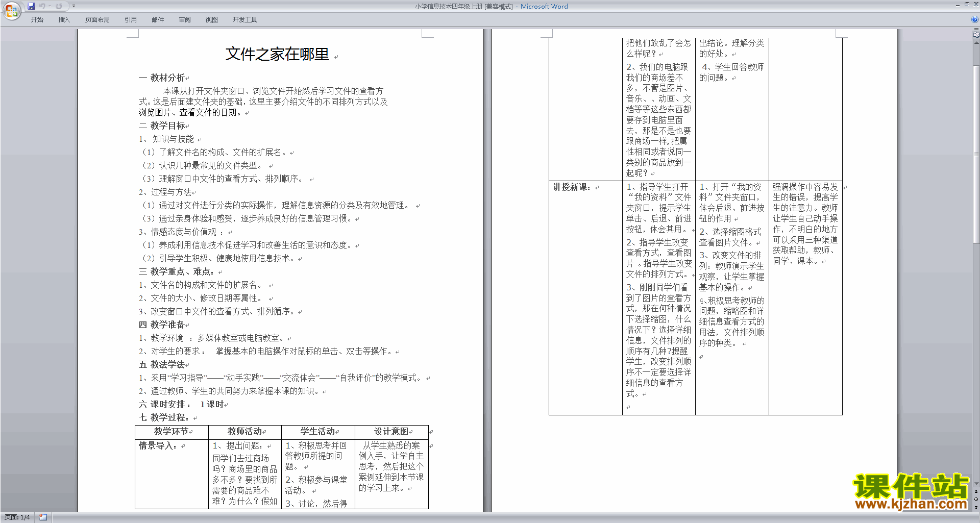Open the round Office Button menu

(x=11, y=11)
